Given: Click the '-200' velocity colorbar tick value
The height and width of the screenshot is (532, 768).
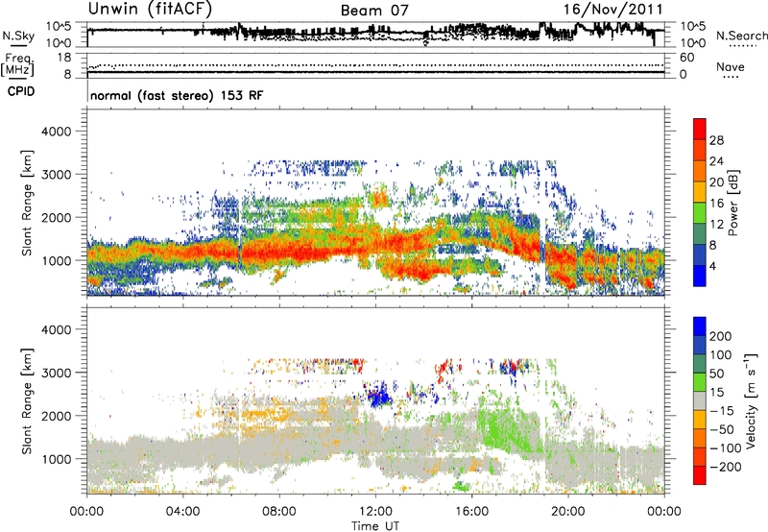Looking at the screenshot, I should (x=725, y=467).
